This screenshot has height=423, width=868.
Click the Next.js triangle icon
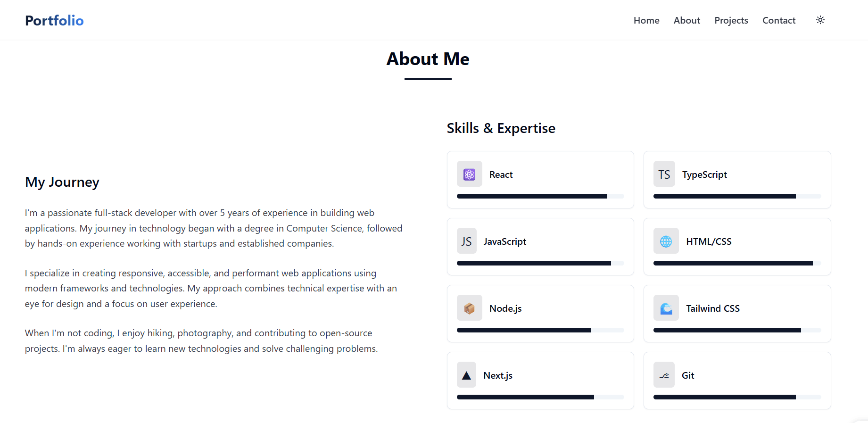[466, 375]
